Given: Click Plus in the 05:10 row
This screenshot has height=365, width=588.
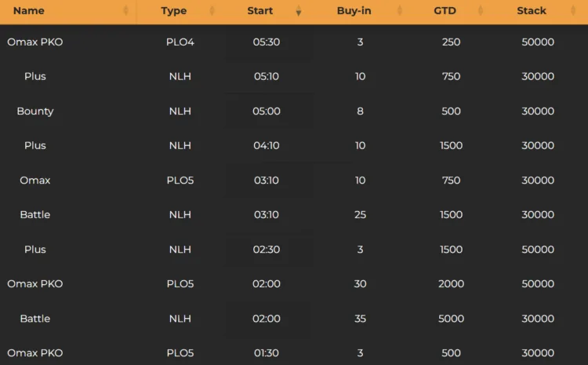Looking at the screenshot, I should (x=34, y=76).
